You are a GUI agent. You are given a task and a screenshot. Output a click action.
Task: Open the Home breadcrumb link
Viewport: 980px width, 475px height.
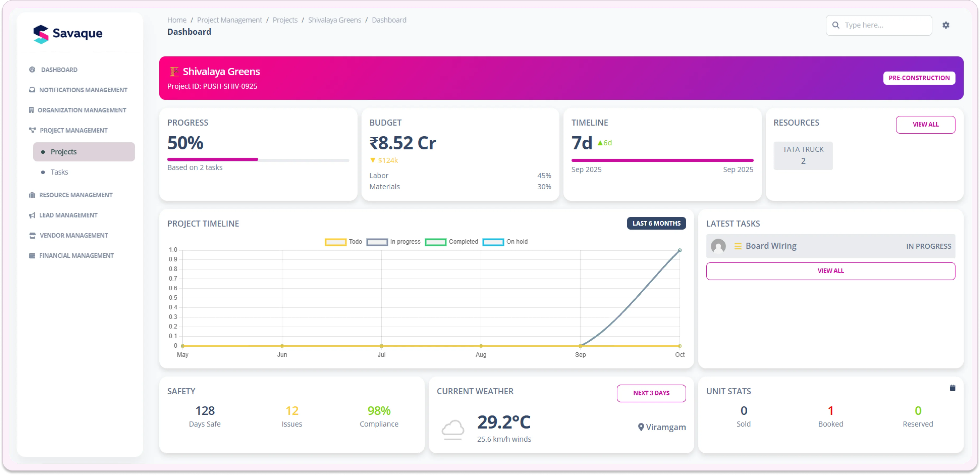[x=177, y=20]
